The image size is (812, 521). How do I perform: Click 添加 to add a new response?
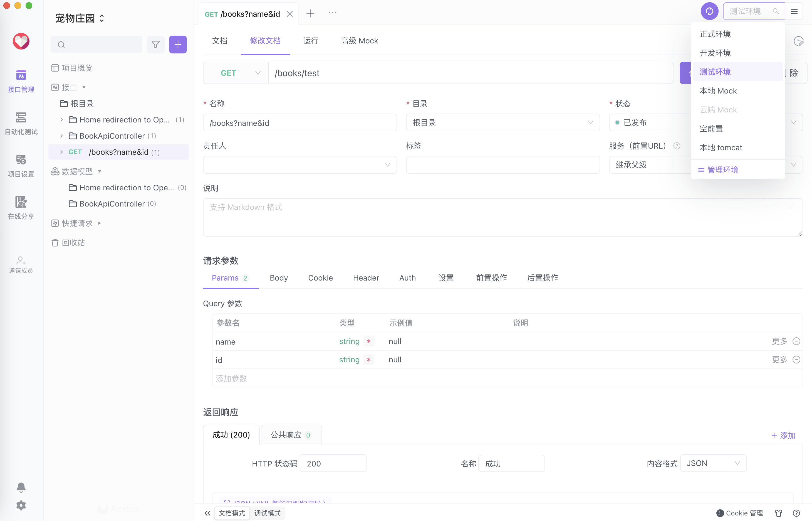pyautogui.click(x=783, y=435)
